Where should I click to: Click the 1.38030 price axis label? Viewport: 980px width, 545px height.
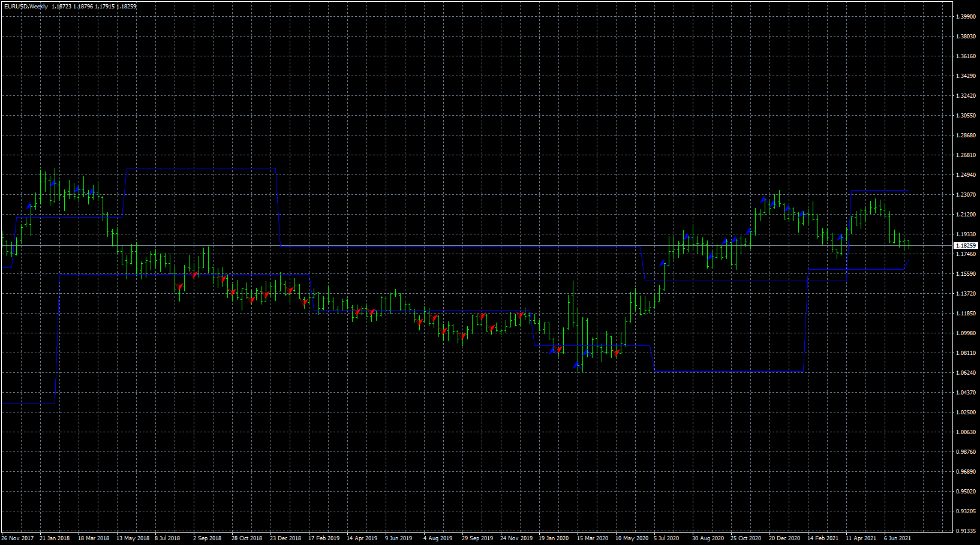pyautogui.click(x=966, y=37)
